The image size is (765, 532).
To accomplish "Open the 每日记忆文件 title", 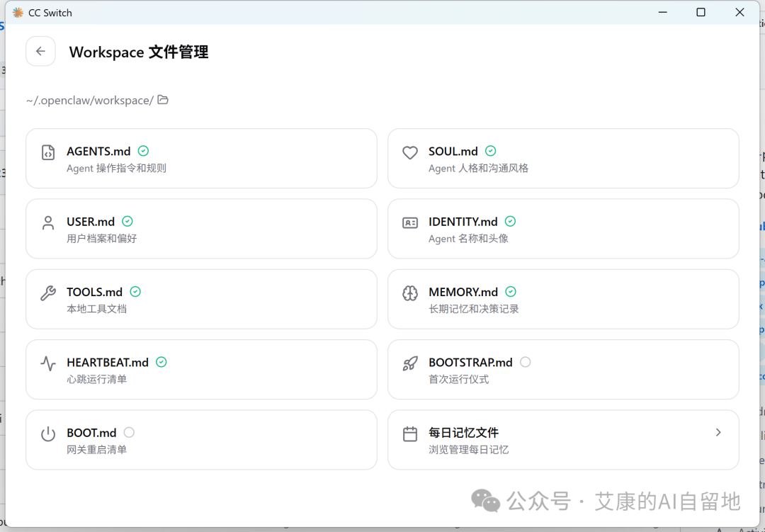I will [x=463, y=432].
